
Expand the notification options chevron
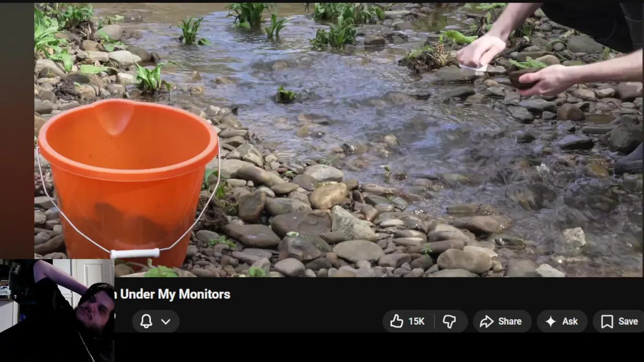coord(166,322)
